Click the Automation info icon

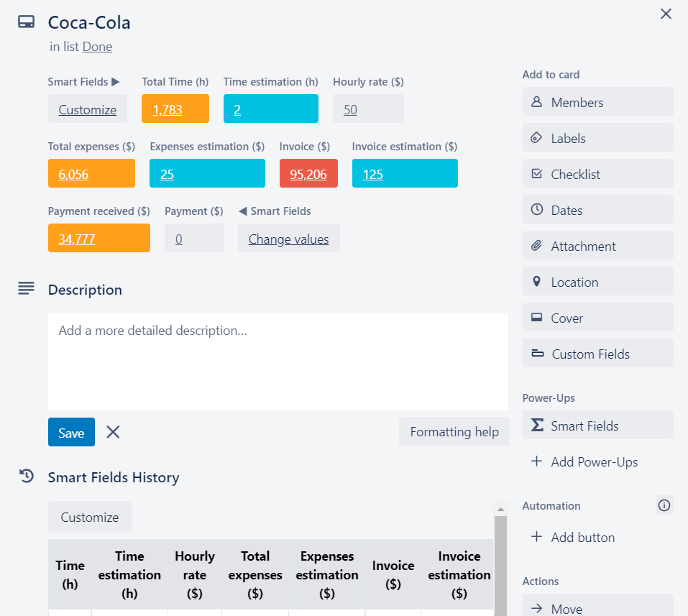point(664,505)
